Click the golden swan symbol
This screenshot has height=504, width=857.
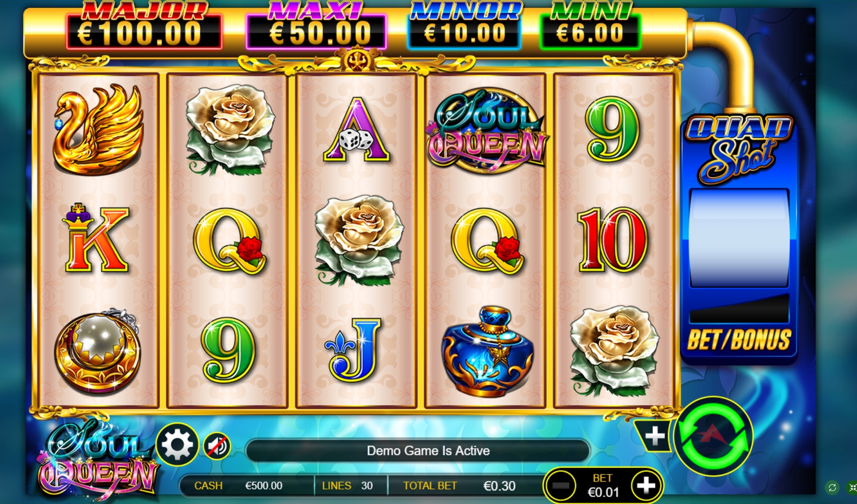(x=98, y=130)
